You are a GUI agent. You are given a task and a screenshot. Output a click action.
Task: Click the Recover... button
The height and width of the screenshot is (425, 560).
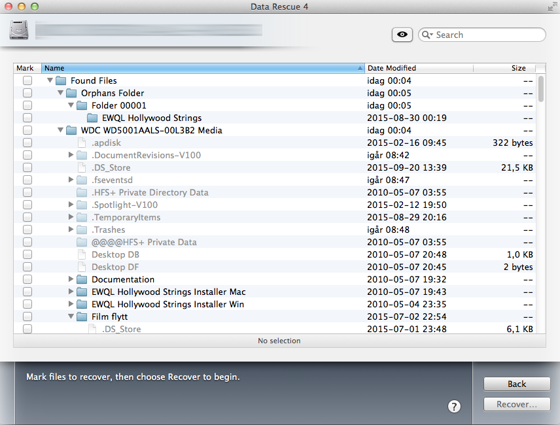517,404
